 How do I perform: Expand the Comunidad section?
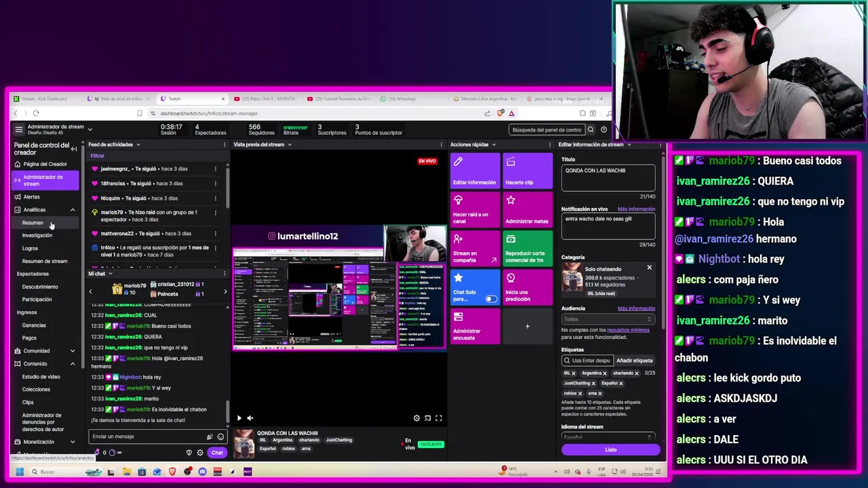point(73,351)
